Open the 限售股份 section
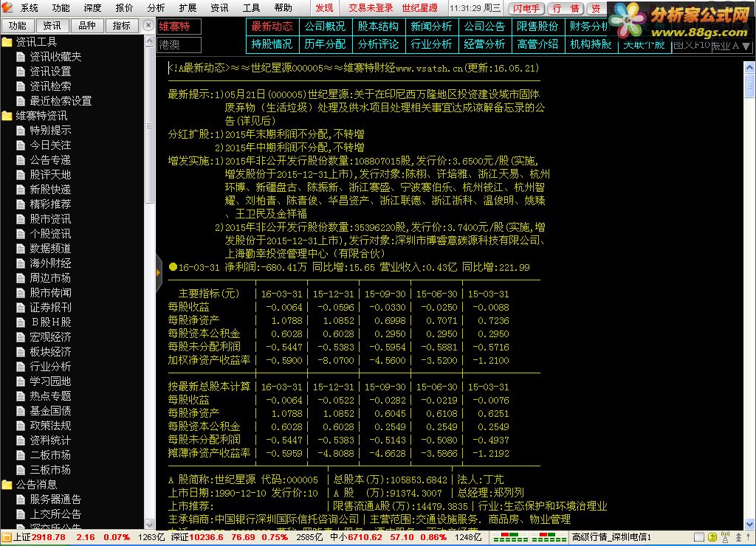 click(537, 27)
